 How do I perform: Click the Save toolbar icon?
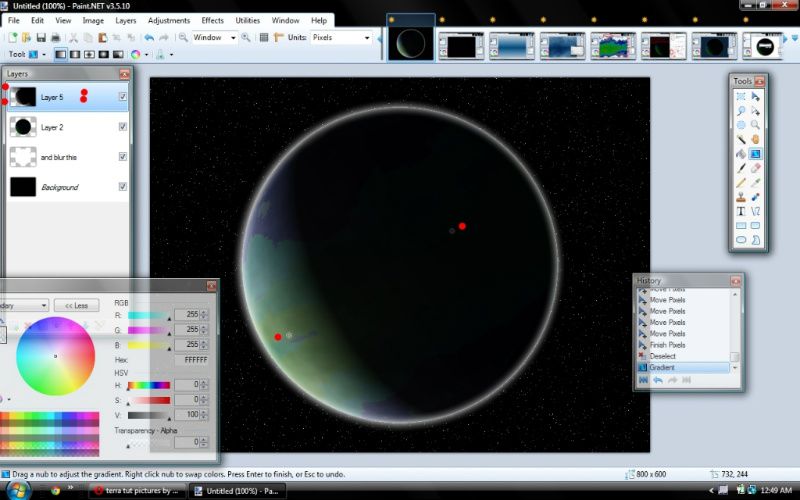tap(41, 38)
